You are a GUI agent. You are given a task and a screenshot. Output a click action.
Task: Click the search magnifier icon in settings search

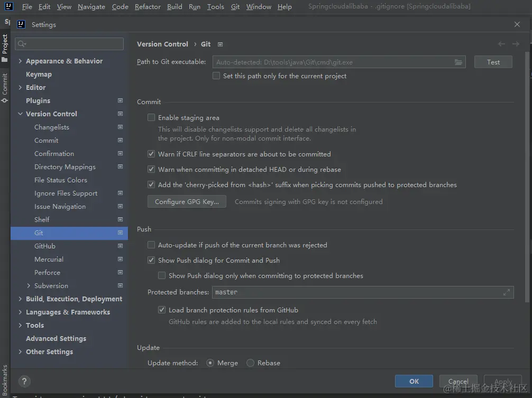coord(22,44)
